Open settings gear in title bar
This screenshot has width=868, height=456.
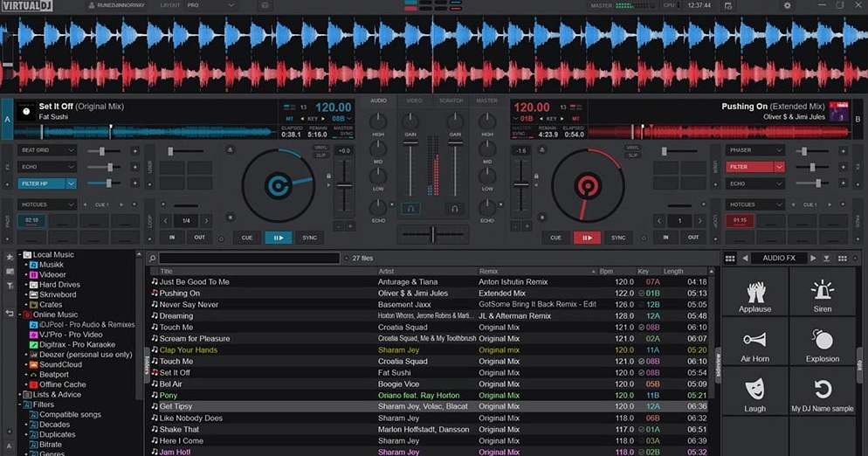[787, 5]
